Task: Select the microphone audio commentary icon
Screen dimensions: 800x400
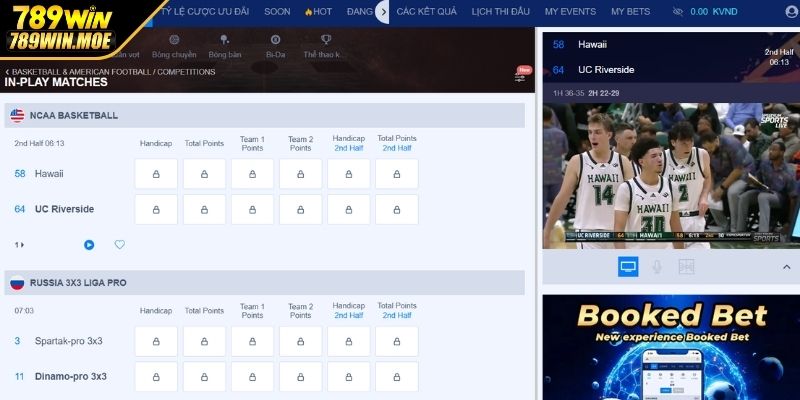Action: pos(658,266)
